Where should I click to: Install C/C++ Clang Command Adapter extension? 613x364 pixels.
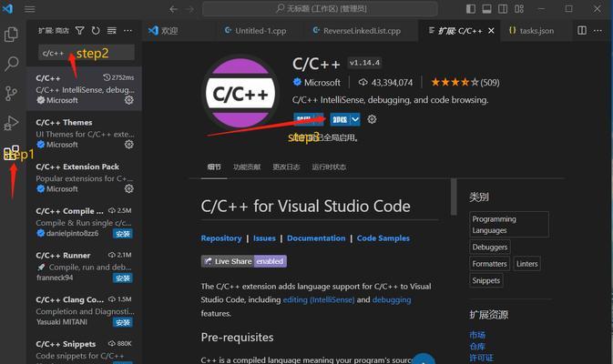(x=123, y=322)
